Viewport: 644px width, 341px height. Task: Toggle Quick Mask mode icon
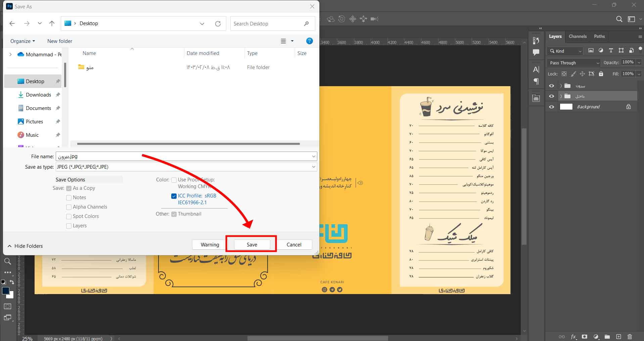(7, 306)
